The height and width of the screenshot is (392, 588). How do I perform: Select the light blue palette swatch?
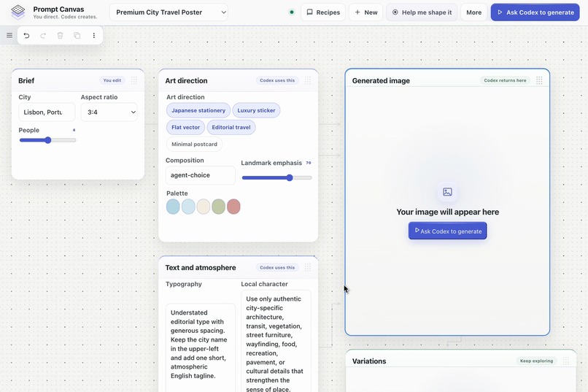point(188,207)
